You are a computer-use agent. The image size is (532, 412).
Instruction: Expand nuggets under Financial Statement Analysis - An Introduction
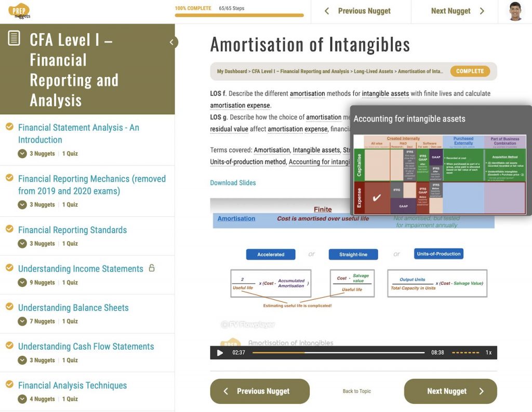(22, 153)
